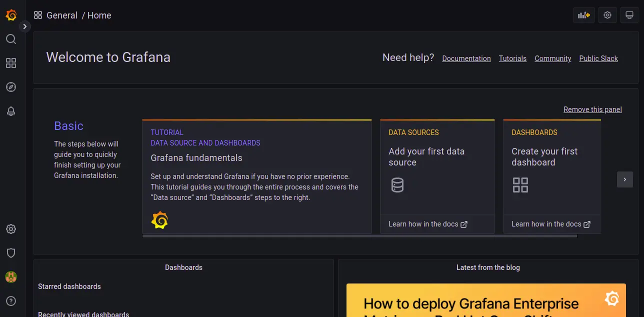Click Remove this panel

click(592, 109)
